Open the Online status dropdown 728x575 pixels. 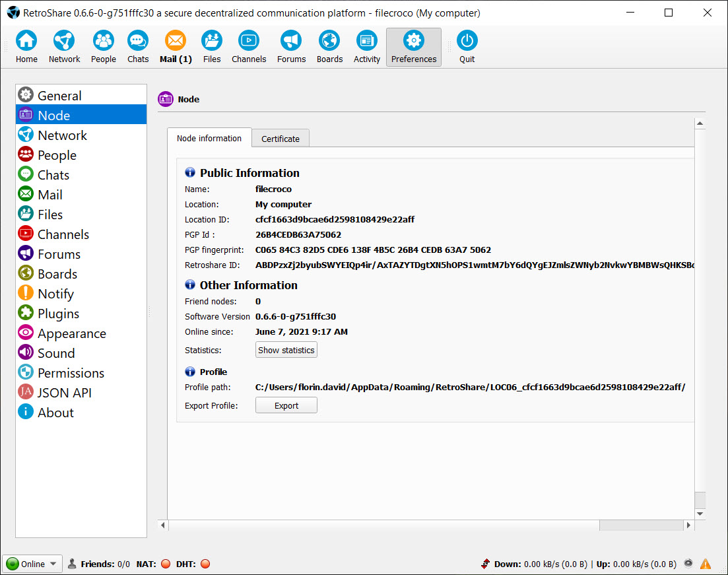point(32,564)
